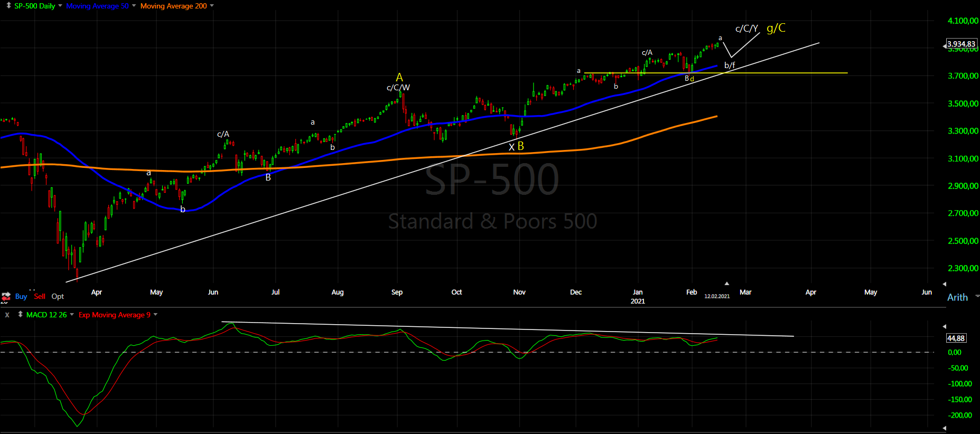
Task: Select the Exp Moving Average 9 label
Action: pos(115,315)
